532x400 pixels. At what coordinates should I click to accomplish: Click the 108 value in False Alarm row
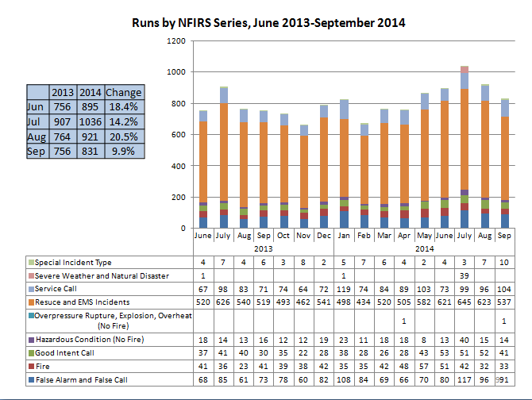344,380
